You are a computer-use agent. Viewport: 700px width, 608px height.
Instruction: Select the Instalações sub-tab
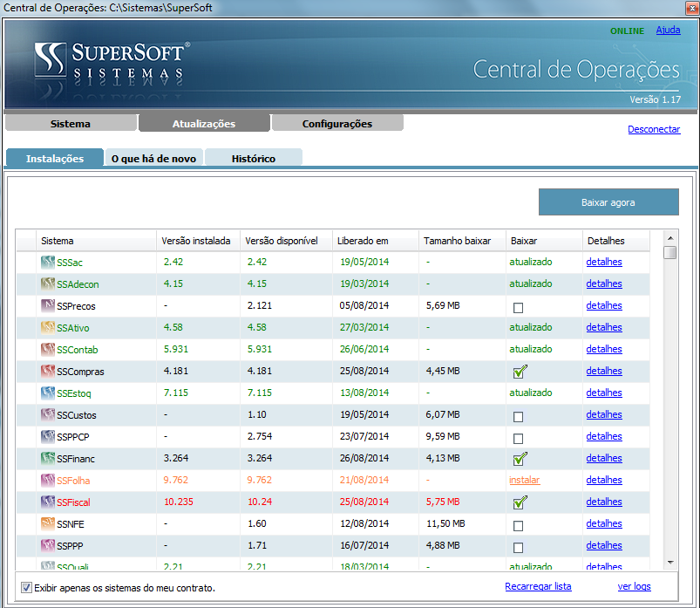point(55,158)
